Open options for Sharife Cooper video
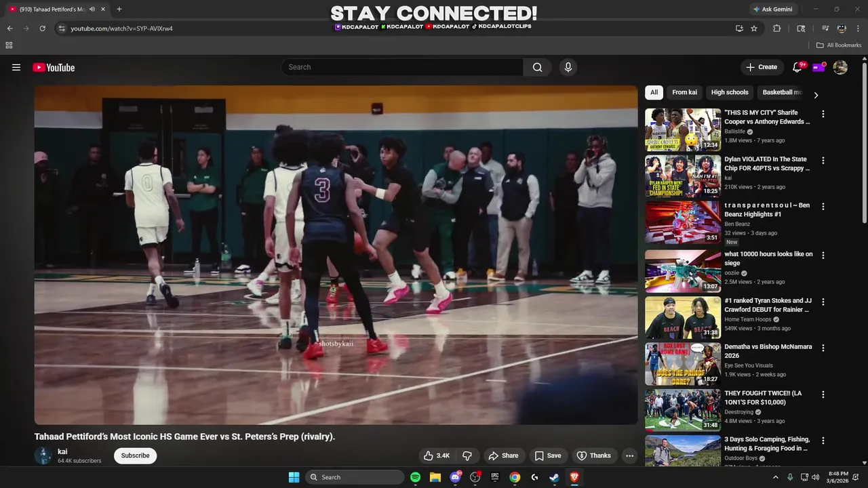 (x=823, y=114)
